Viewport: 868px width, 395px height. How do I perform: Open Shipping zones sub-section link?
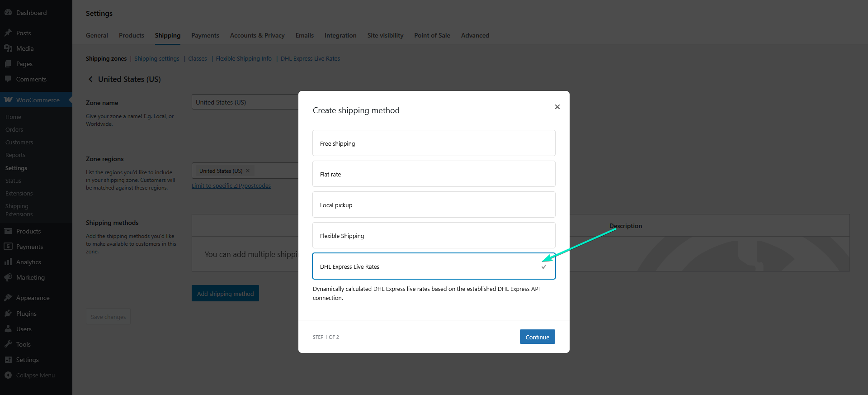[x=106, y=59]
